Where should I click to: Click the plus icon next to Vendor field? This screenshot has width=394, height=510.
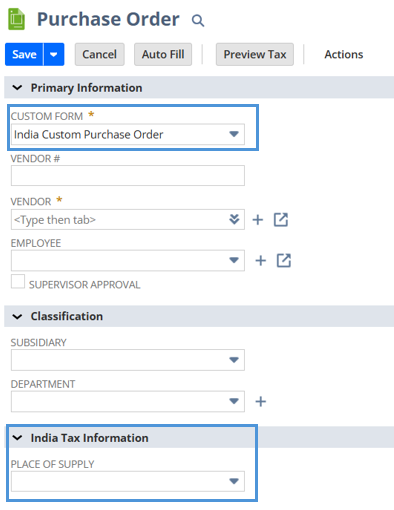[258, 220]
